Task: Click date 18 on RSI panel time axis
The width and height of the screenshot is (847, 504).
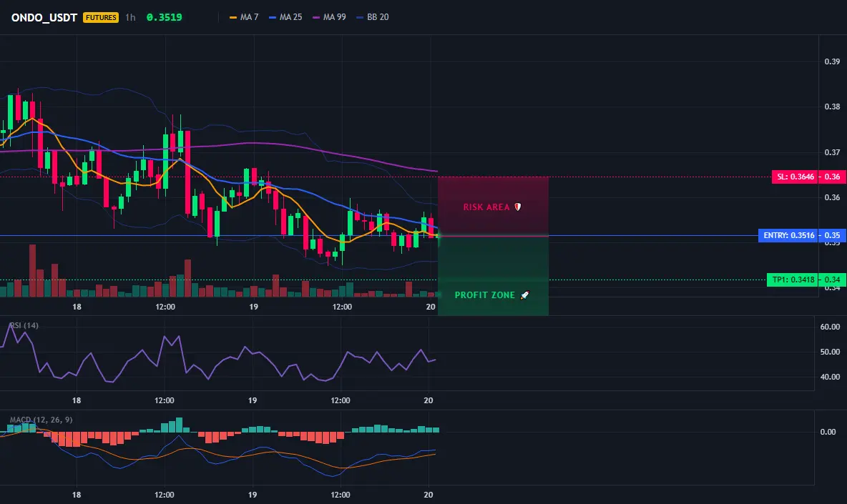Action: pos(76,400)
